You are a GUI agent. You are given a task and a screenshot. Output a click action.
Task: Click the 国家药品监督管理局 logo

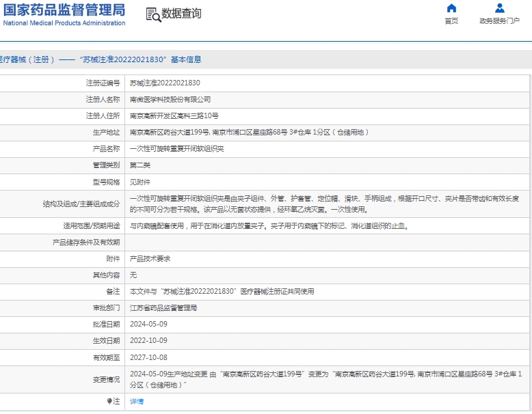[x=64, y=14]
